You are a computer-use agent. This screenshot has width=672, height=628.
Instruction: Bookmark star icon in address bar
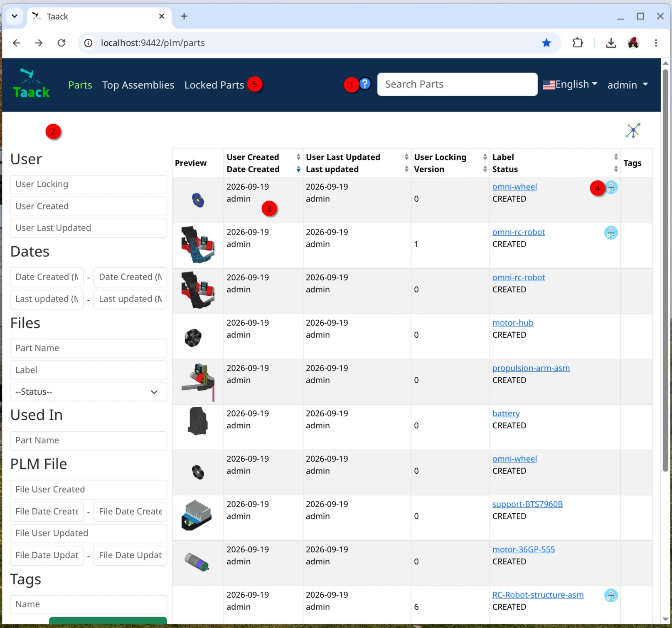[546, 43]
